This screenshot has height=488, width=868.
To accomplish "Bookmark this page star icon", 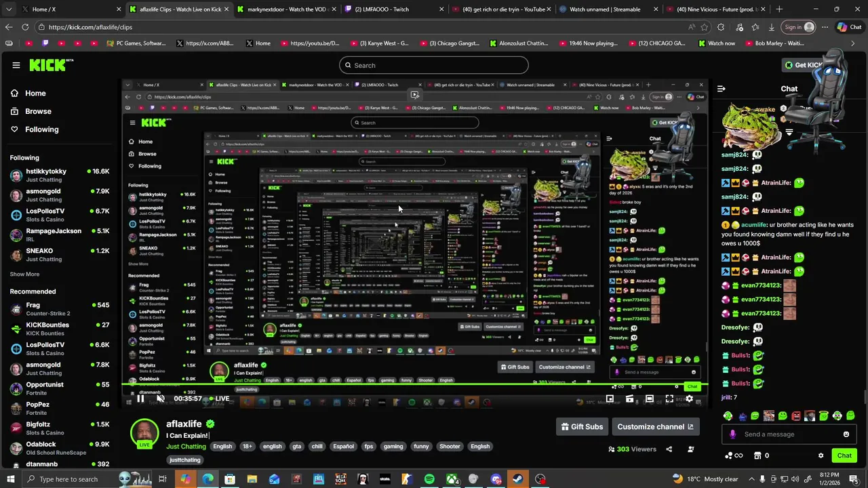I will tap(705, 27).
